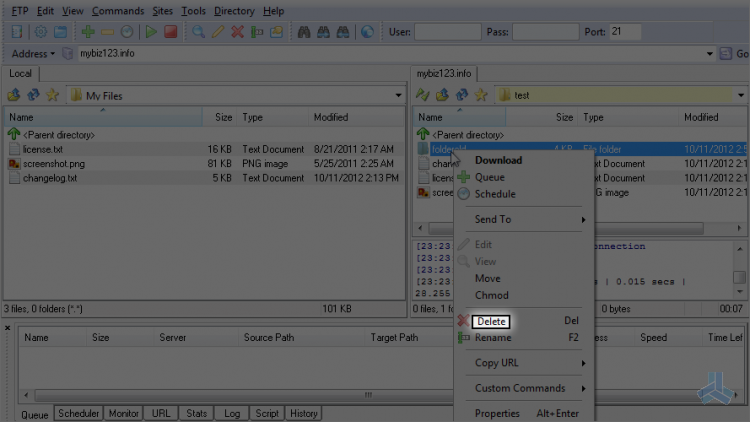Open the FTP menu
The image size is (750, 422).
coord(20,11)
